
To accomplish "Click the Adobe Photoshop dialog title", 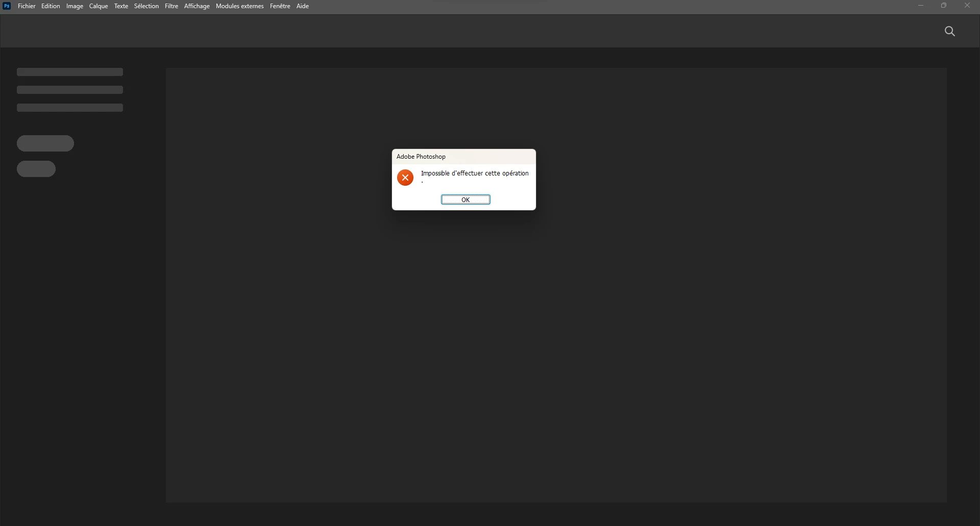I will 421,157.
